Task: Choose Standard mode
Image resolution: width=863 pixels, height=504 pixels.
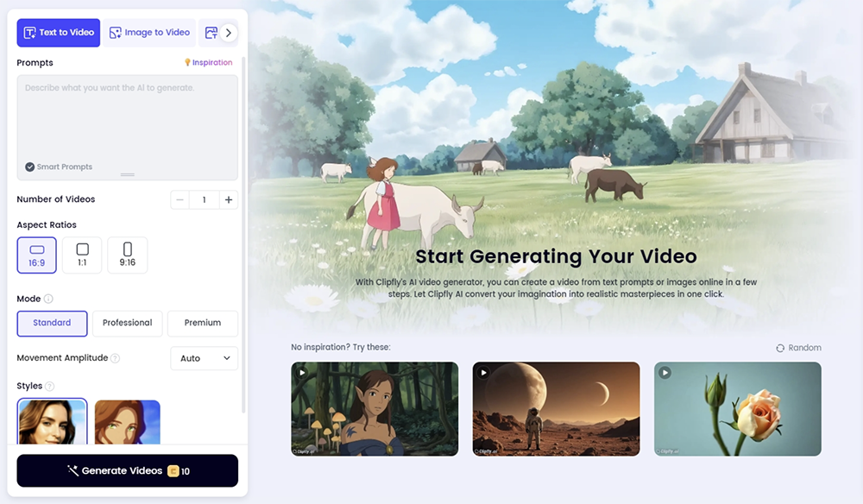Action: [52, 324]
